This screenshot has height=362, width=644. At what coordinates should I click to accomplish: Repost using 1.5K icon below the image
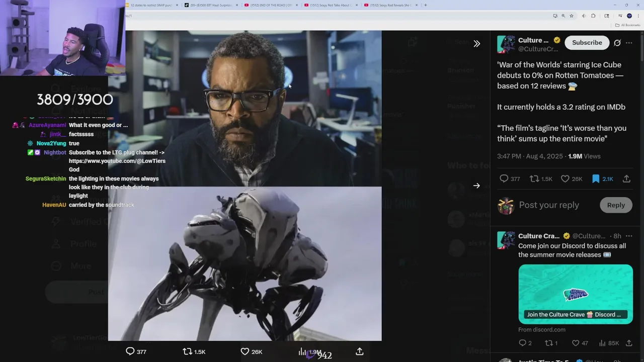194,351
